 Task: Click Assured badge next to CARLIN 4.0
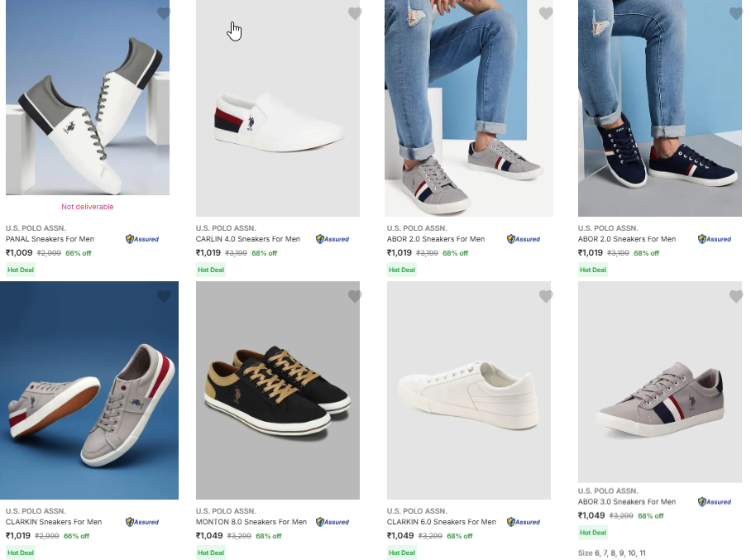point(332,239)
